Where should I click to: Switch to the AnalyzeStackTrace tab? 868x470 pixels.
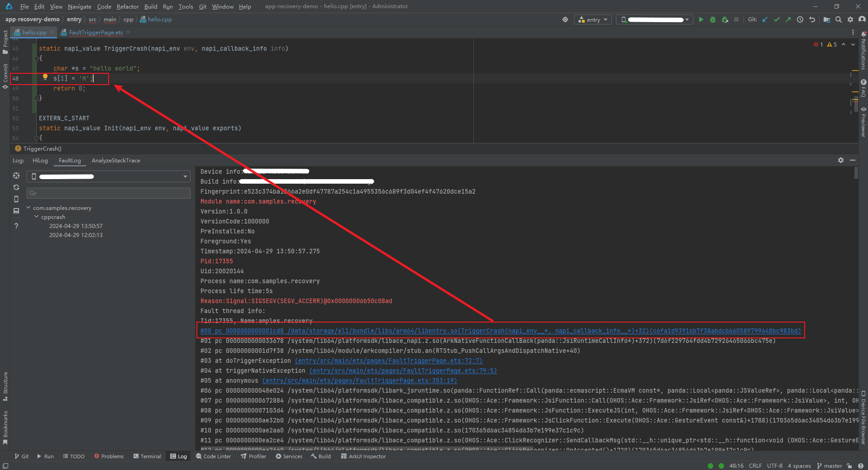(116, 160)
